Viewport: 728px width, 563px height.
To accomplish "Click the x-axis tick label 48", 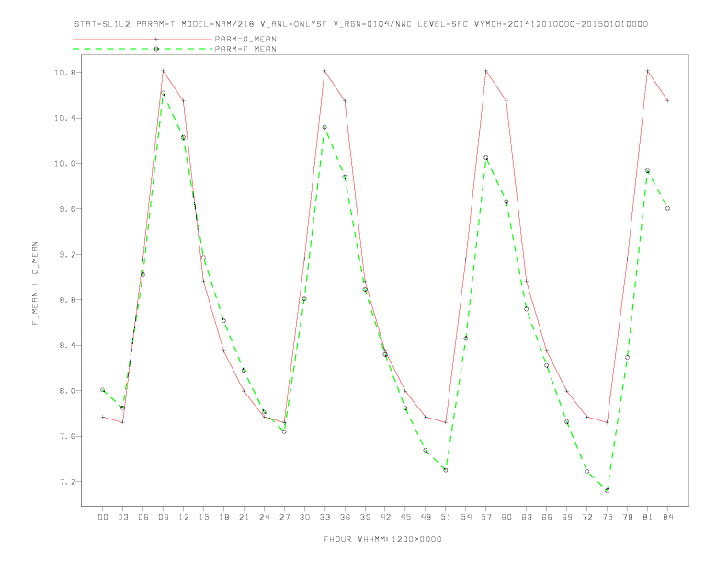I will pyautogui.click(x=426, y=517).
